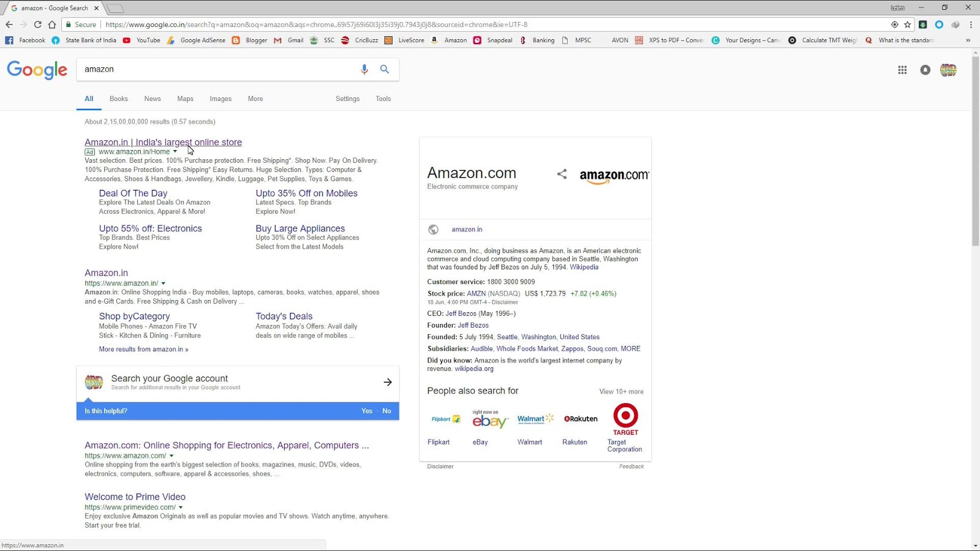The image size is (980, 551).
Task: Click the Google logo
Action: pyautogui.click(x=37, y=70)
